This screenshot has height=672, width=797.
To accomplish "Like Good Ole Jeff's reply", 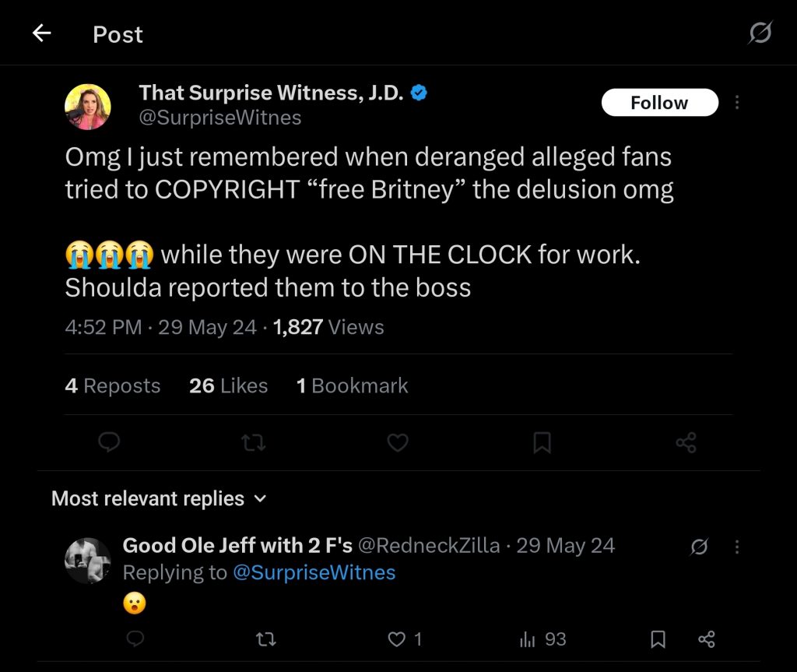I will tap(398, 639).
